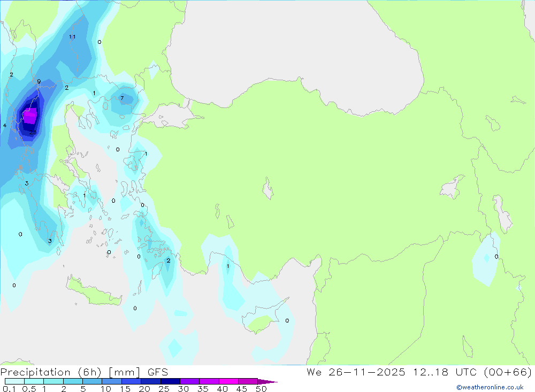Click the "11" precipitation value on the map
535x392 pixels.
[x=72, y=37]
